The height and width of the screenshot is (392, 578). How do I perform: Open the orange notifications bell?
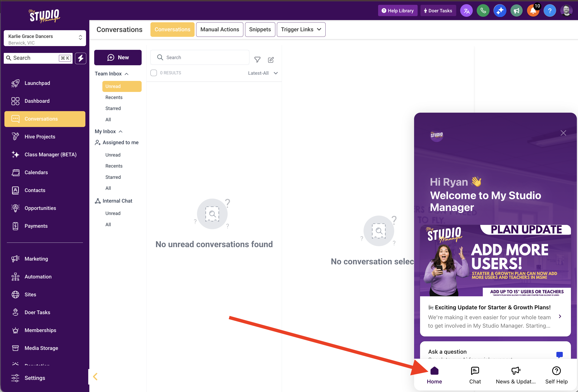tap(533, 11)
